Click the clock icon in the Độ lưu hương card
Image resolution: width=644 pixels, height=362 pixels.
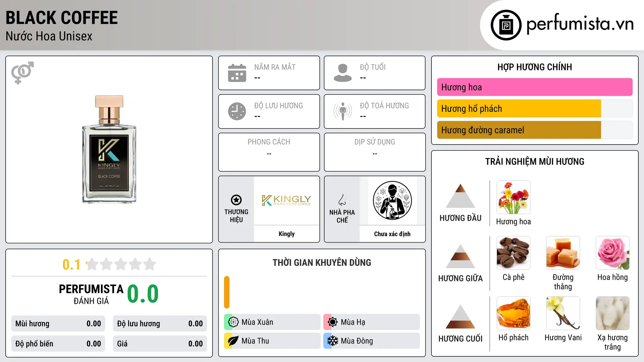237,111
